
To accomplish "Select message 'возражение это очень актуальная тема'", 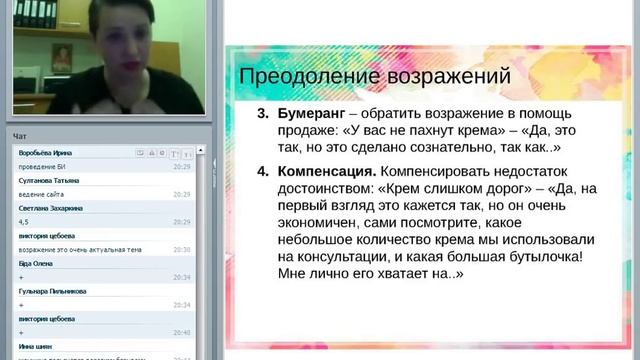I will (x=80, y=250).
